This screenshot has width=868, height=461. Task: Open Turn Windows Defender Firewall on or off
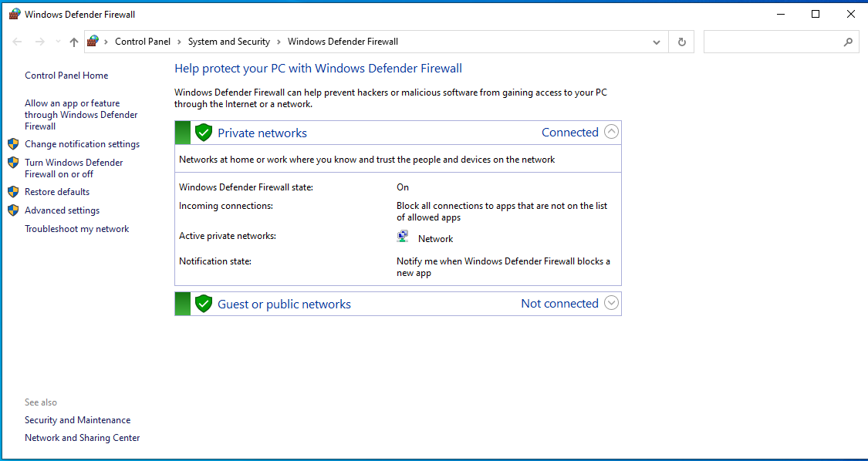(x=73, y=168)
